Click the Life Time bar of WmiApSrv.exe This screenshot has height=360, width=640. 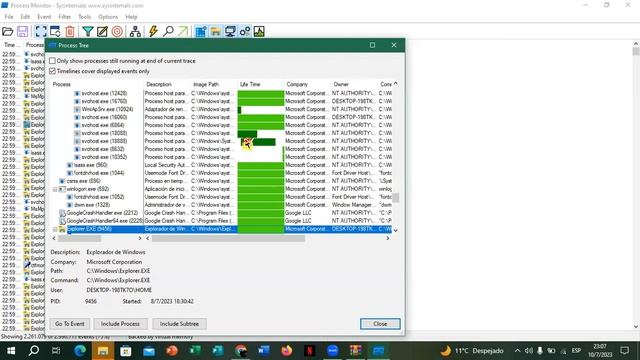click(240, 109)
